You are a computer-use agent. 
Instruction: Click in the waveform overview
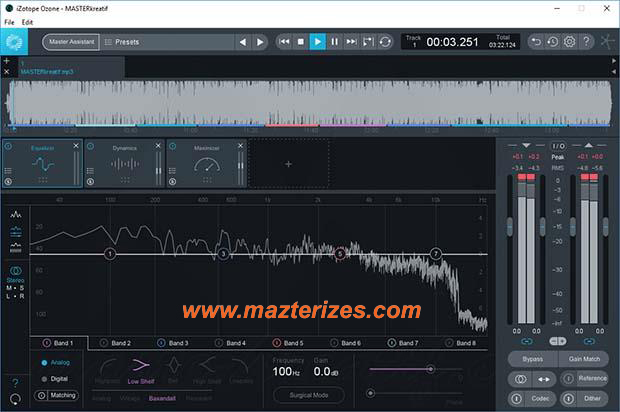[309, 104]
